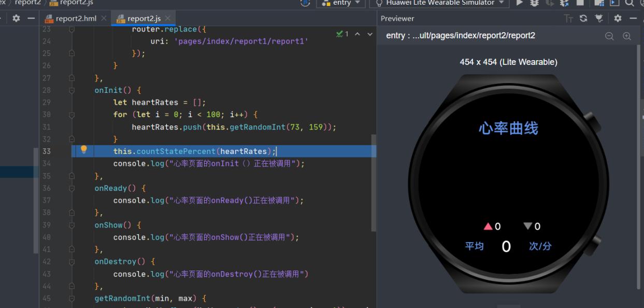Open project panel gear settings
Viewport: 644px width, 308px height.
pos(17,19)
